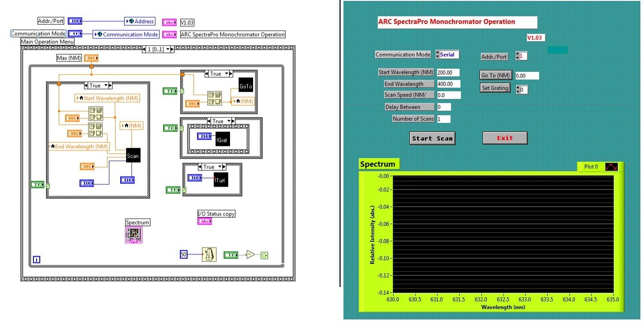Screen dimensions: 644x333
Task: Click the Wait (ms) metronome icon
Action: click(209, 255)
